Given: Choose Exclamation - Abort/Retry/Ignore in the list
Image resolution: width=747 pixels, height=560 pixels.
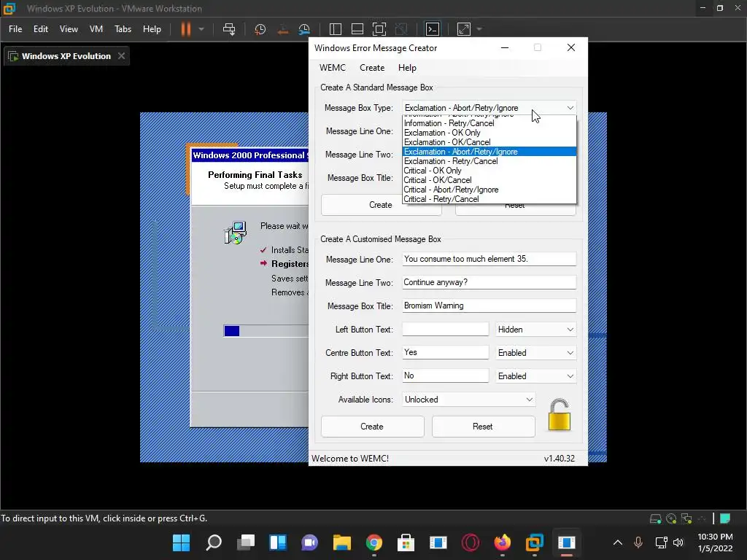Looking at the screenshot, I should tap(489, 152).
